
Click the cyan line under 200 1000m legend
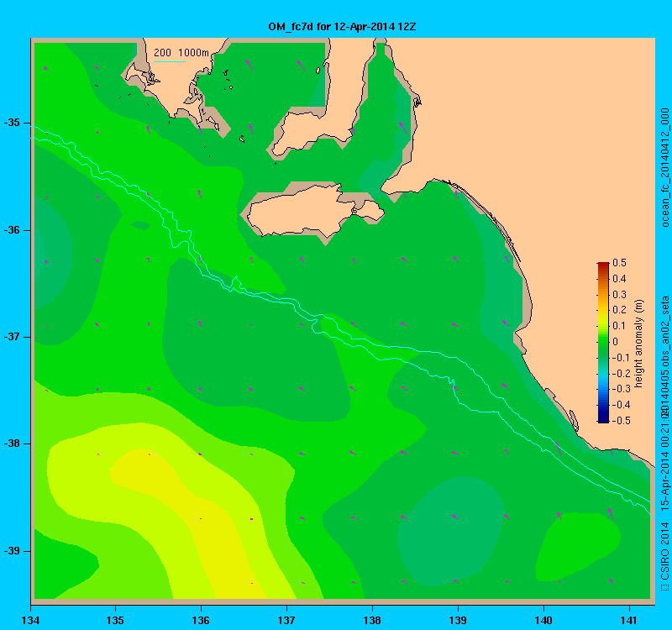[x=170, y=61]
